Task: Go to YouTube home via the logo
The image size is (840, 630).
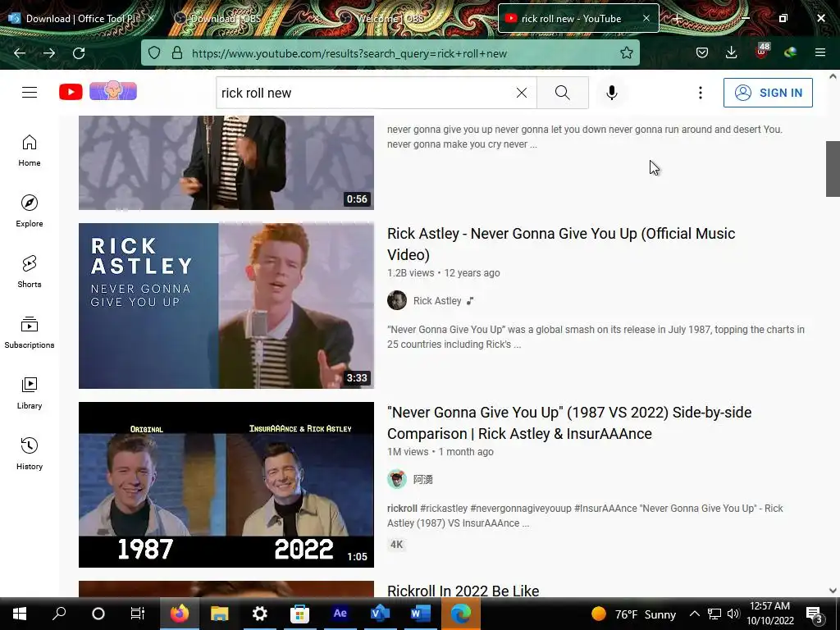Action: (71, 92)
